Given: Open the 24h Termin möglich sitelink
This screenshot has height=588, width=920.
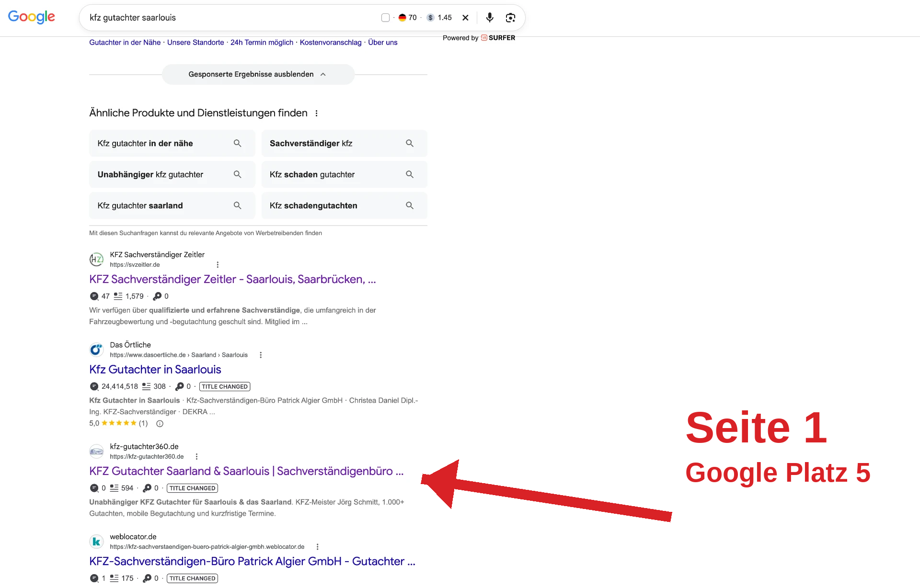Looking at the screenshot, I should [x=262, y=42].
